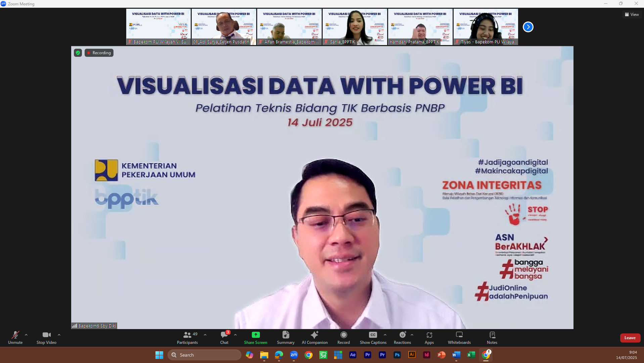Unmute the microphone
Screen dimensions: 644x363
pos(15,337)
